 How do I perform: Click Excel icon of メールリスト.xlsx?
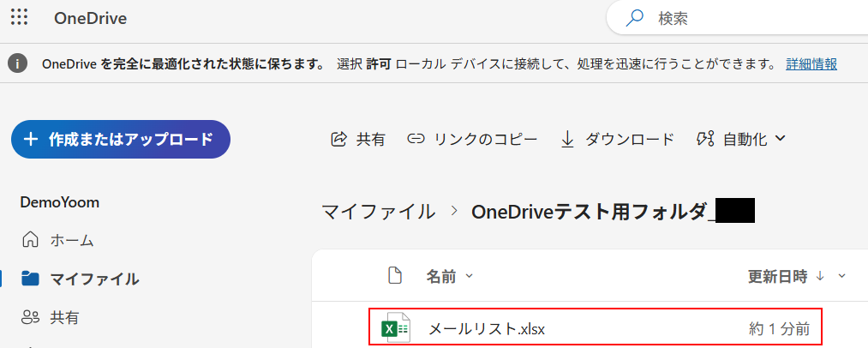pyautogui.click(x=395, y=328)
